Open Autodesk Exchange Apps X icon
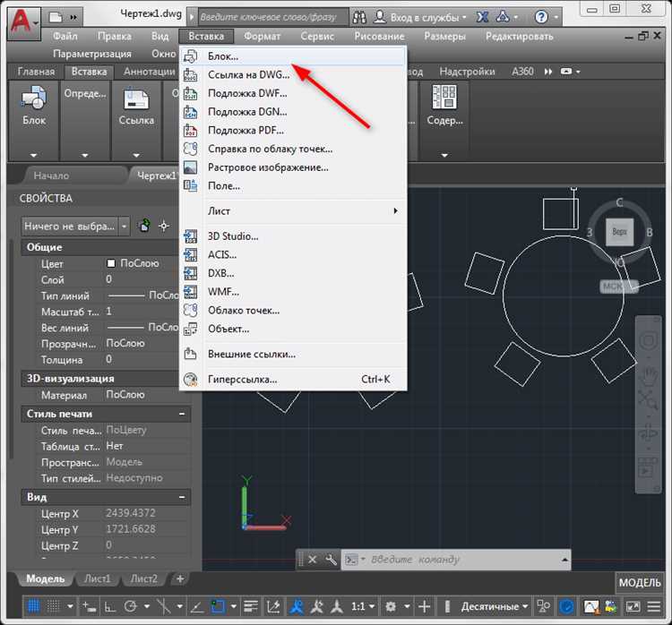The height and width of the screenshot is (625, 672). [483, 17]
